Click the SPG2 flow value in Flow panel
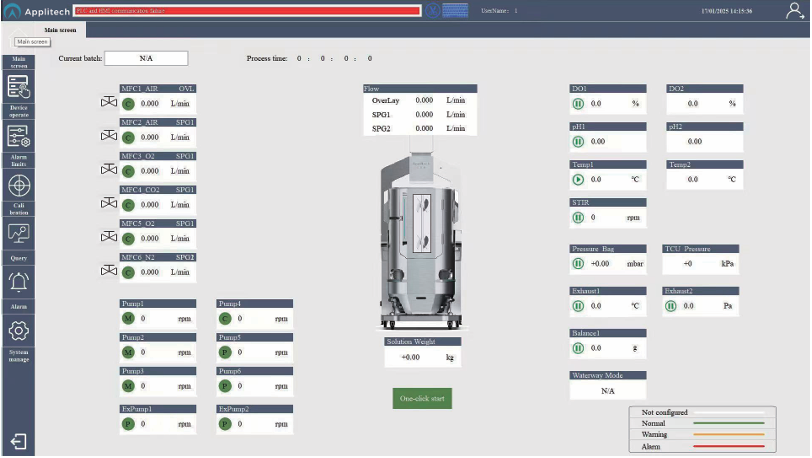 [x=424, y=128]
